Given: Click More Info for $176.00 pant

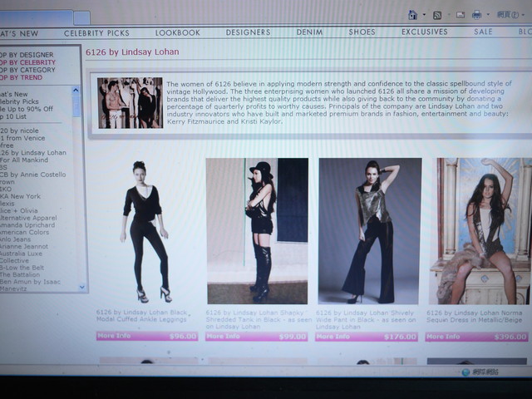Looking at the screenshot, I should tap(367, 337).
